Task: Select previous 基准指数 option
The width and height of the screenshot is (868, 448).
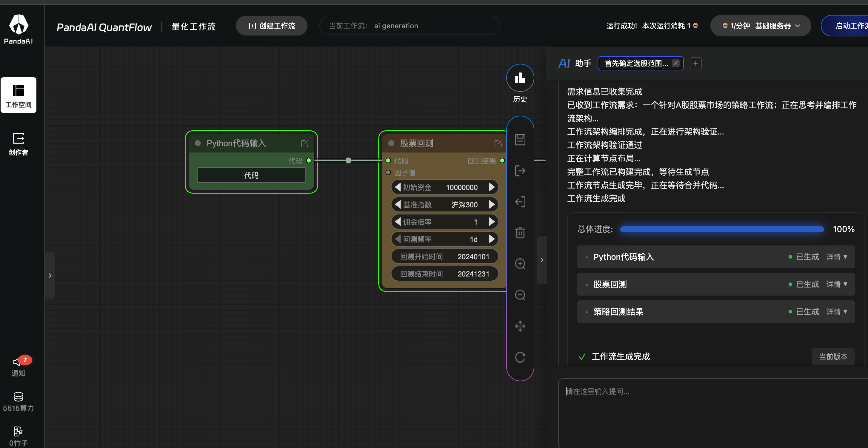Action: click(x=398, y=204)
